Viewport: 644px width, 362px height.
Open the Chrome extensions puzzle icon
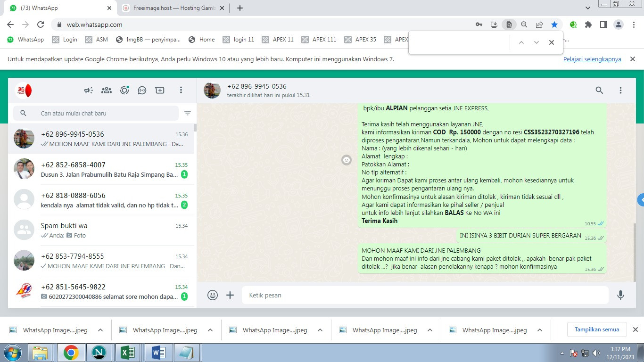[x=588, y=25]
